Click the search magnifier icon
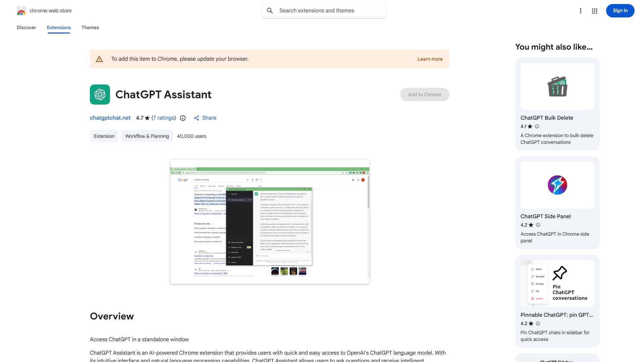Image resolution: width=644 pixels, height=362 pixels. [270, 10]
